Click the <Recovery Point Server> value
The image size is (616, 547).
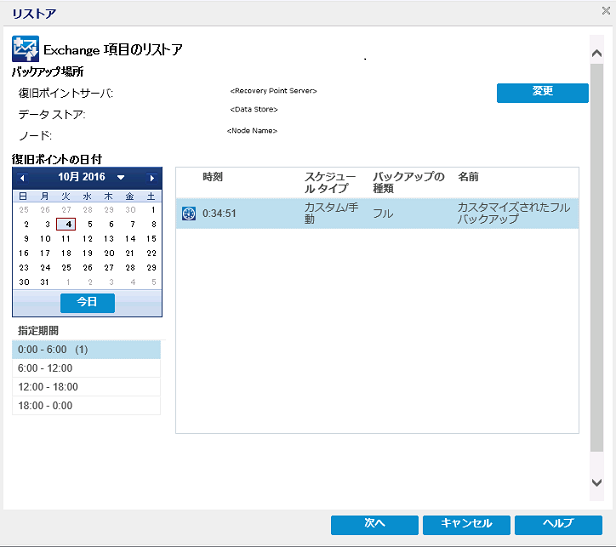pos(273,91)
